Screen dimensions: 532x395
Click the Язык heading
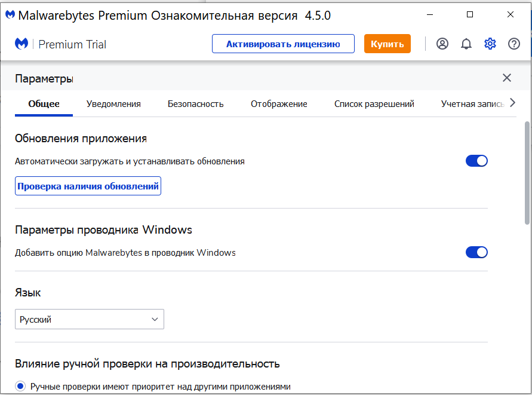(x=28, y=293)
